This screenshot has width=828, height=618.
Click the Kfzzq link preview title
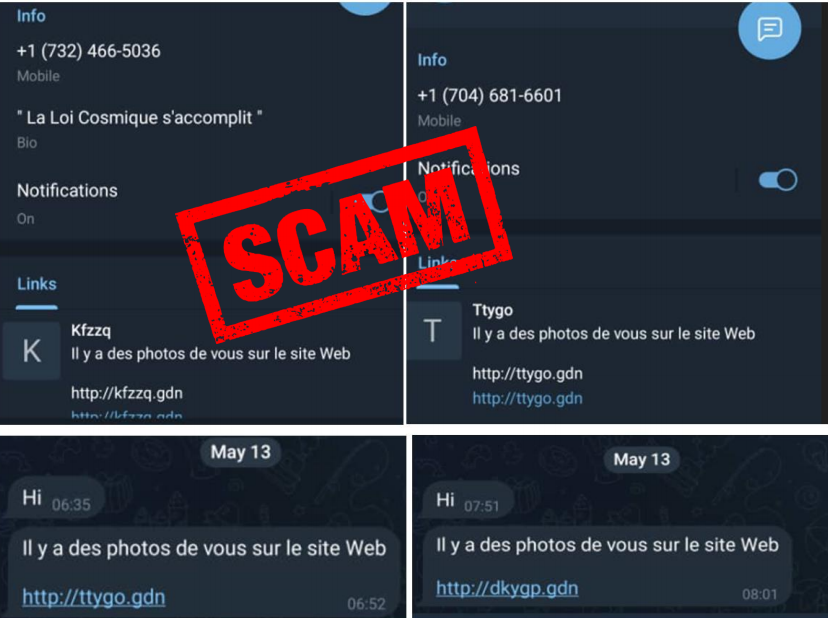point(91,331)
